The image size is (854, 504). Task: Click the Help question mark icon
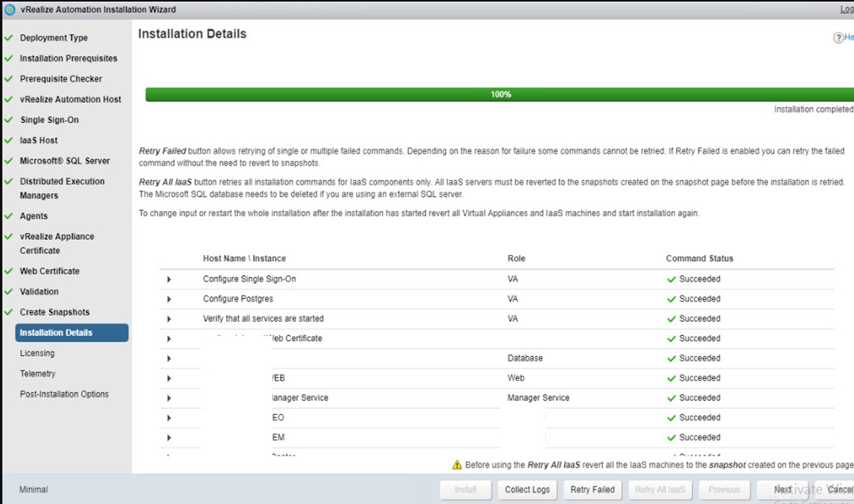tap(838, 38)
